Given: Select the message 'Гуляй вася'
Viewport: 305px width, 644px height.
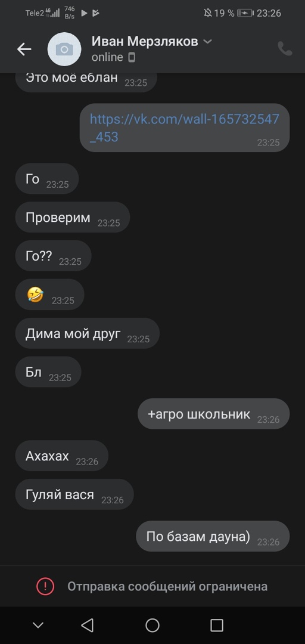Looking at the screenshot, I should [74, 494].
